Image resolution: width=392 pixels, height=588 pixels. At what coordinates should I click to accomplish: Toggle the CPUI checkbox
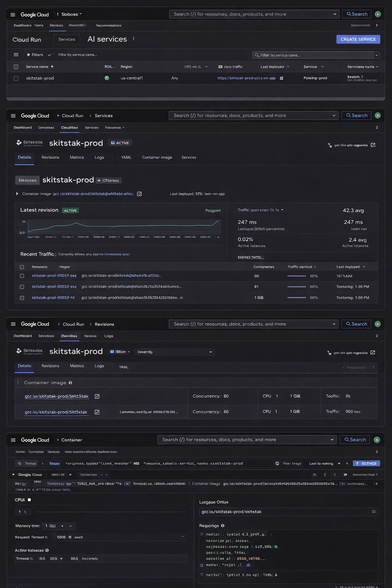(x=29, y=500)
